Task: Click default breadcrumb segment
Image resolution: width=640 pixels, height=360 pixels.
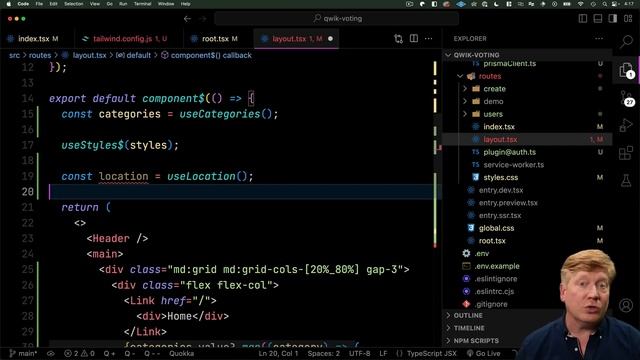Action: (133, 55)
